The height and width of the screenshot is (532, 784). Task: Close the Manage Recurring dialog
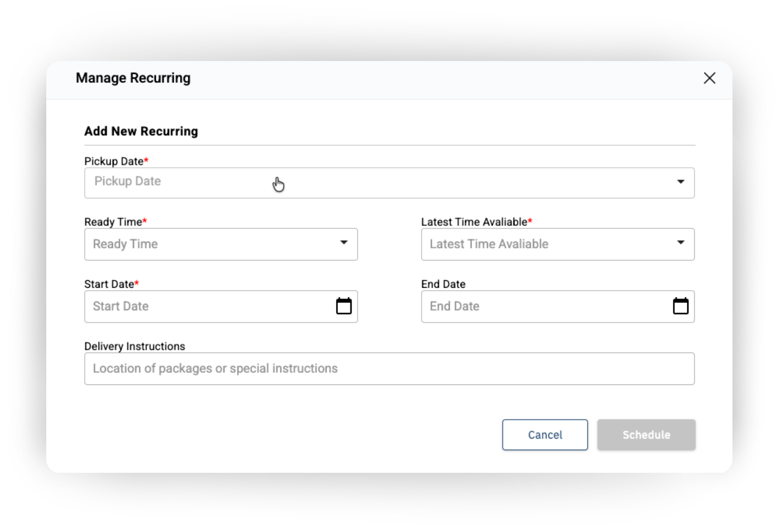point(709,78)
